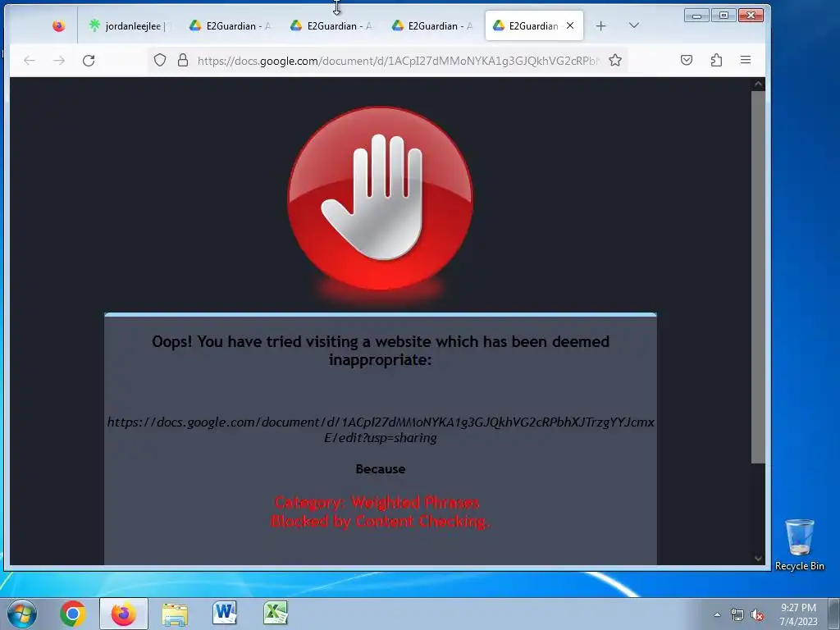Screen dimensions: 840x630
Task: Click the Firefox taskbar button
Action: pos(123,614)
